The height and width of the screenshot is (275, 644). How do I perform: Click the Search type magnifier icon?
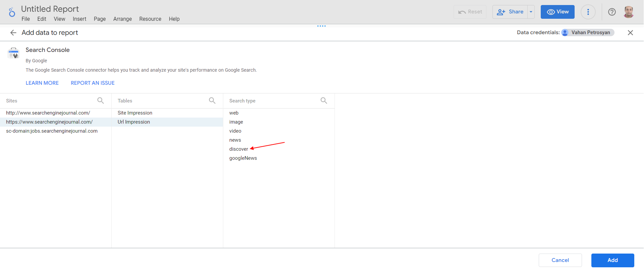pos(324,100)
